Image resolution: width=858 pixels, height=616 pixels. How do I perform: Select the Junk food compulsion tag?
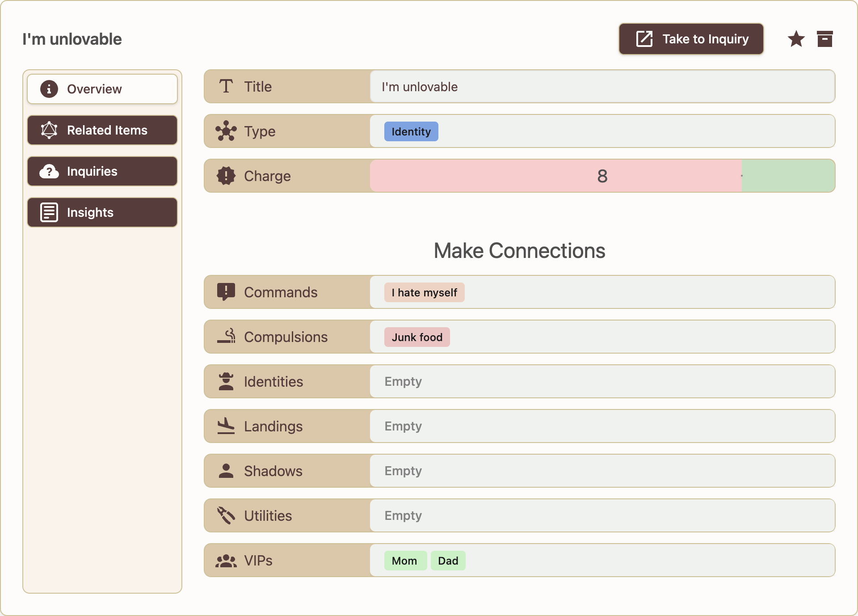click(x=416, y=337)
